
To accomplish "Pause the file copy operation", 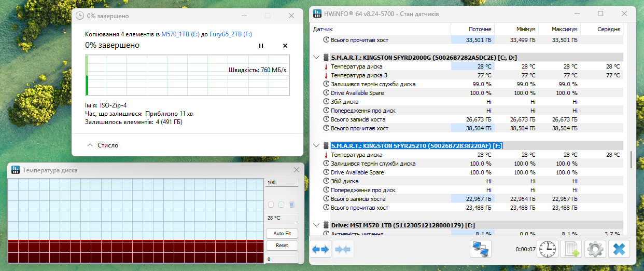I will point(261,46).
